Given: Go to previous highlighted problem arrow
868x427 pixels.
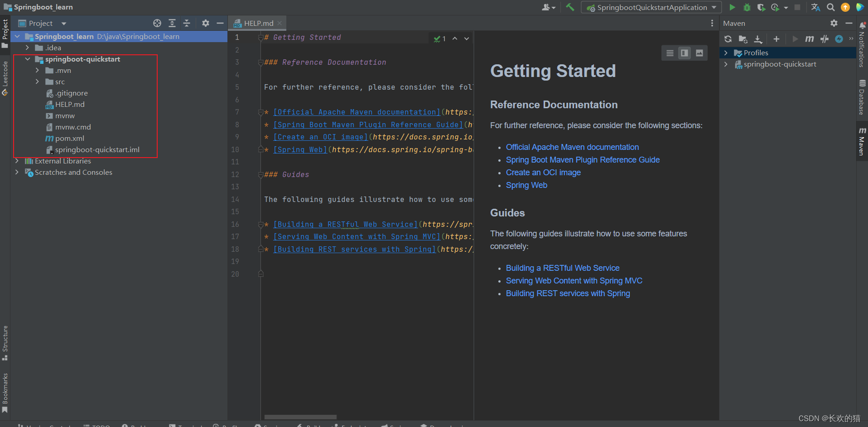Looking at the screenshot, I should coord(455,39).
